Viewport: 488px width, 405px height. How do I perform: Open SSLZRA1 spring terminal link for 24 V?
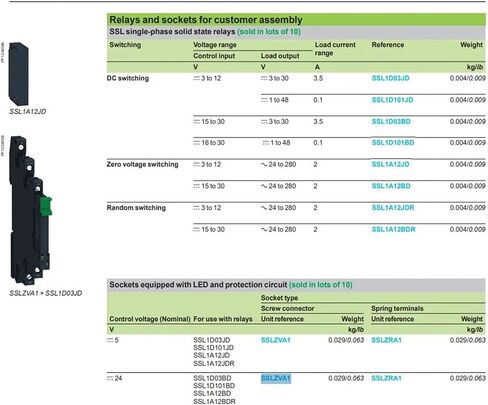386,378
